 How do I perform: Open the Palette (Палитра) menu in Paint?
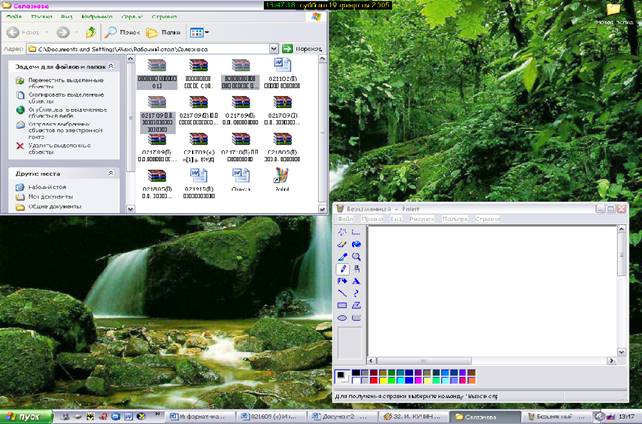pos(455,219)
